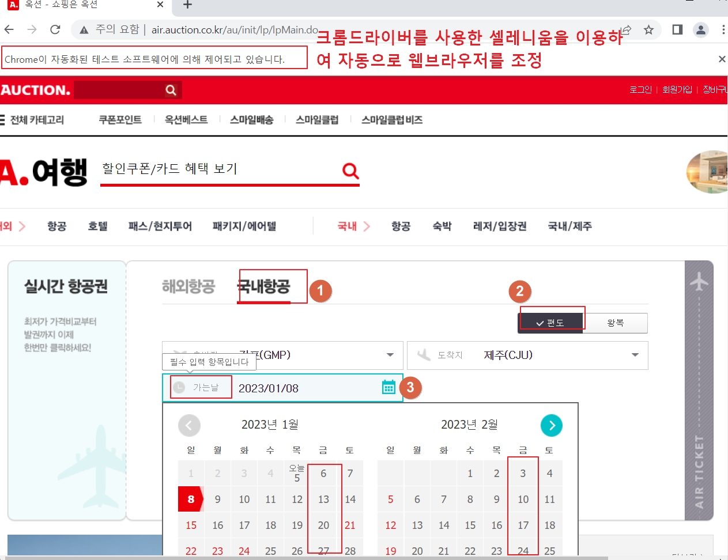This screenshot has width=728, height=560.
Task: Select January 15 in calendar
Action: tap(191, 525)
